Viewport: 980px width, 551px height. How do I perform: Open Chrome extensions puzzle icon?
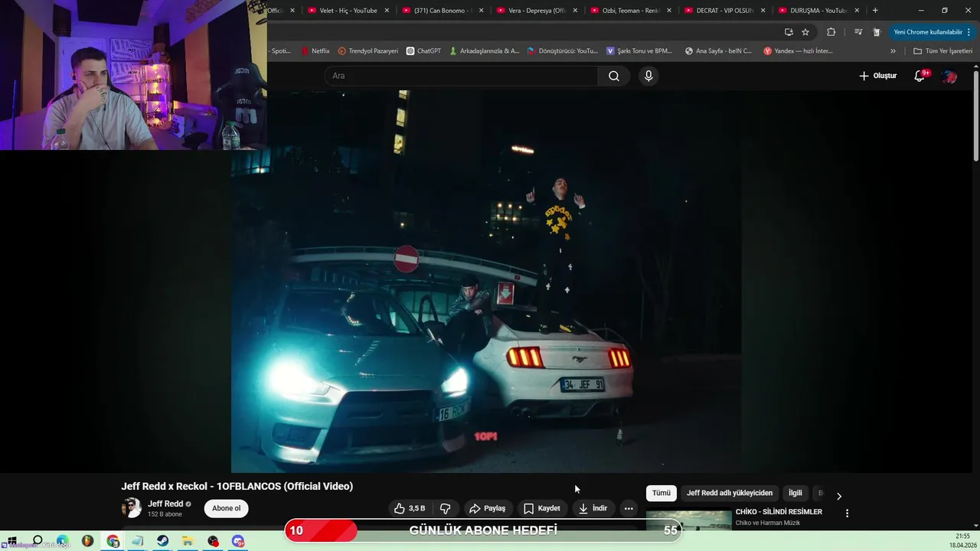point(831,32)
